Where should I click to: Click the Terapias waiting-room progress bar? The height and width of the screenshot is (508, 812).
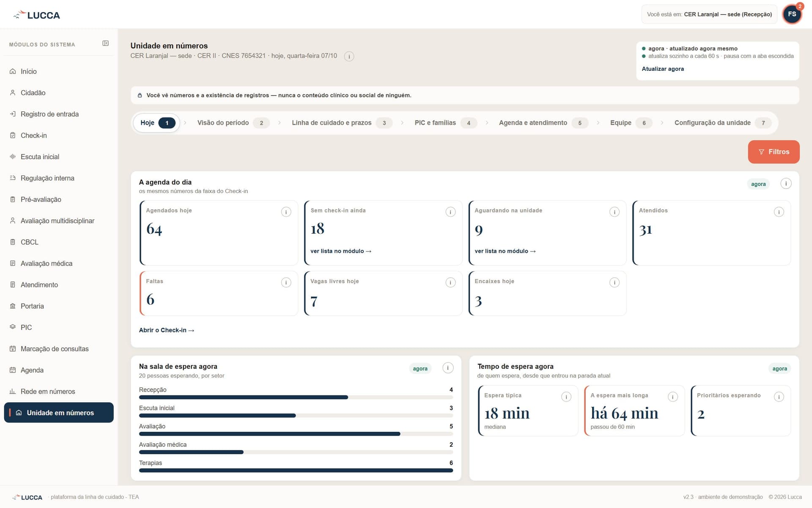296,470
